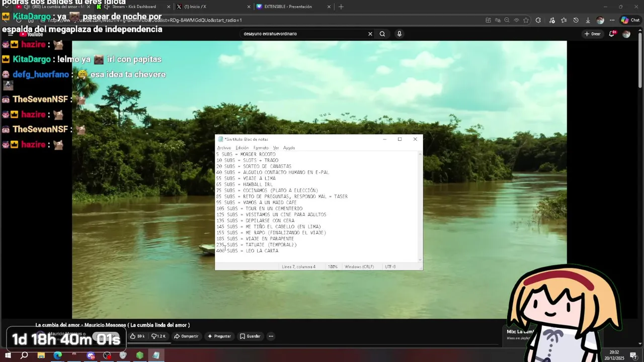Open Windows taskbar search
The width and height of the screenshot is (644, 362).
(24, 355)
